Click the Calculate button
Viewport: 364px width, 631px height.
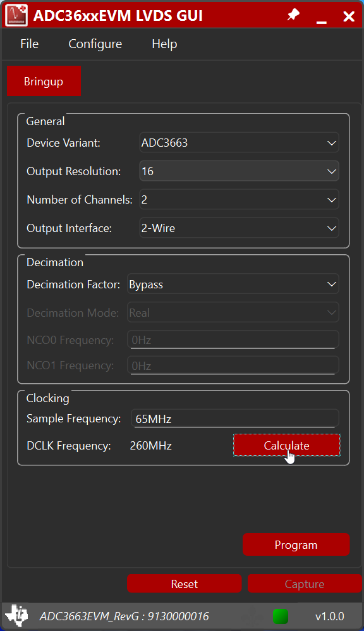[x=286, y=445]
